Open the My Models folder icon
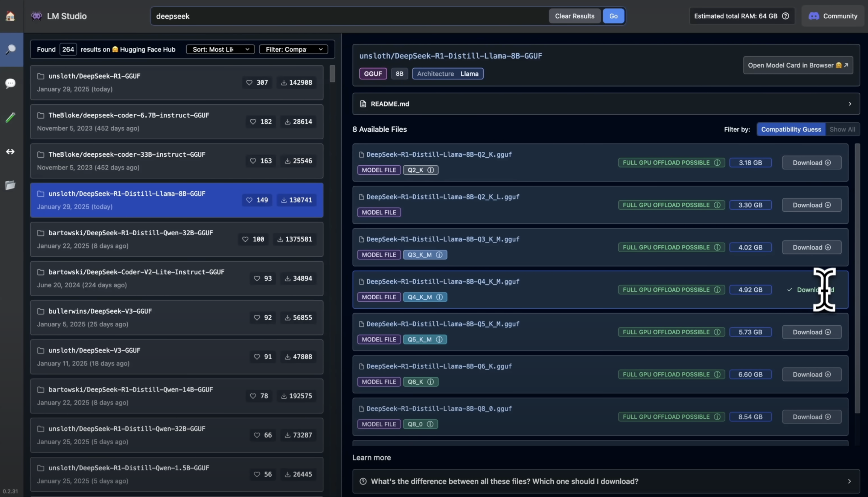868x497 pixels. pos(10,185)
